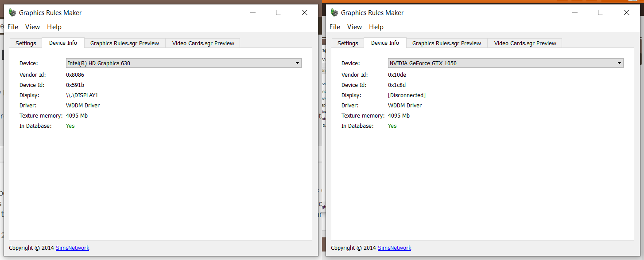Open Help menu in right window
The width and height of the screenshot is (644, 260).
(x=376, y=27)
